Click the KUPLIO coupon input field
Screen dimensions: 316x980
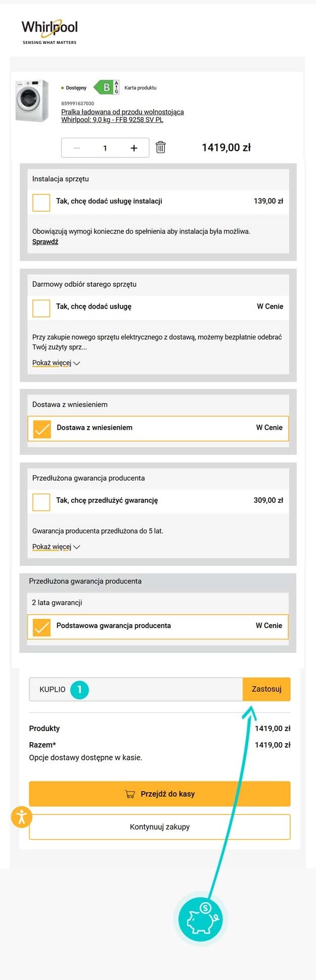[x=137, y=689]
